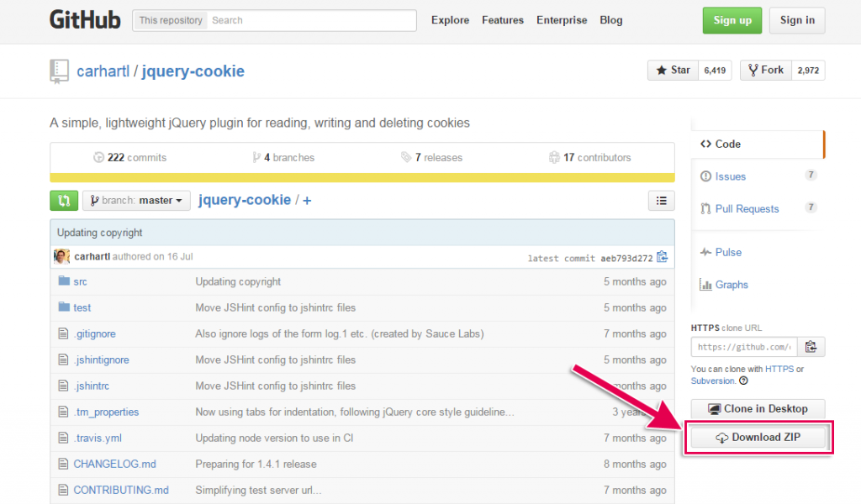
Task: Open the Enterprise nav item
Action: (x=562, y=19)
